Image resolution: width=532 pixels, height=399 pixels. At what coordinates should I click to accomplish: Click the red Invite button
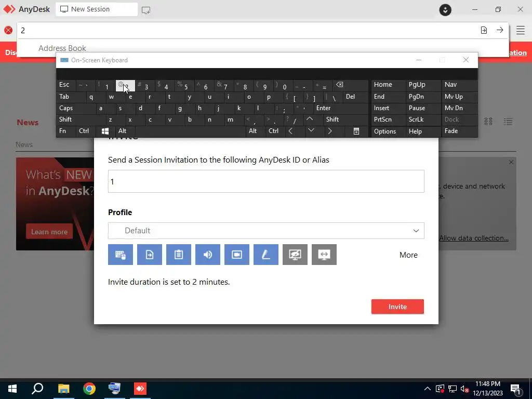(x=397, y=307)
